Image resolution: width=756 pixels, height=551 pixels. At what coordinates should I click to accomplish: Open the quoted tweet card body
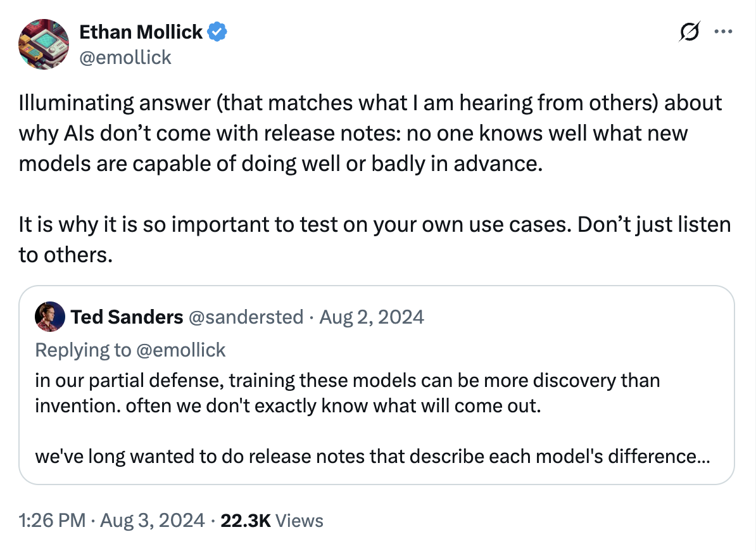point(377,385)
